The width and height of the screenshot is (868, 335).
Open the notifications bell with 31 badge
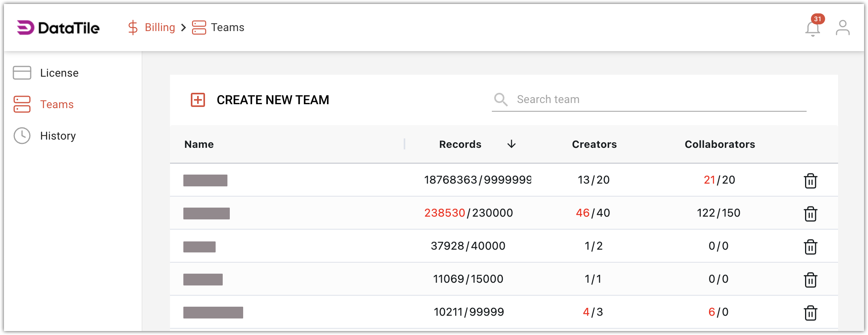812,28
